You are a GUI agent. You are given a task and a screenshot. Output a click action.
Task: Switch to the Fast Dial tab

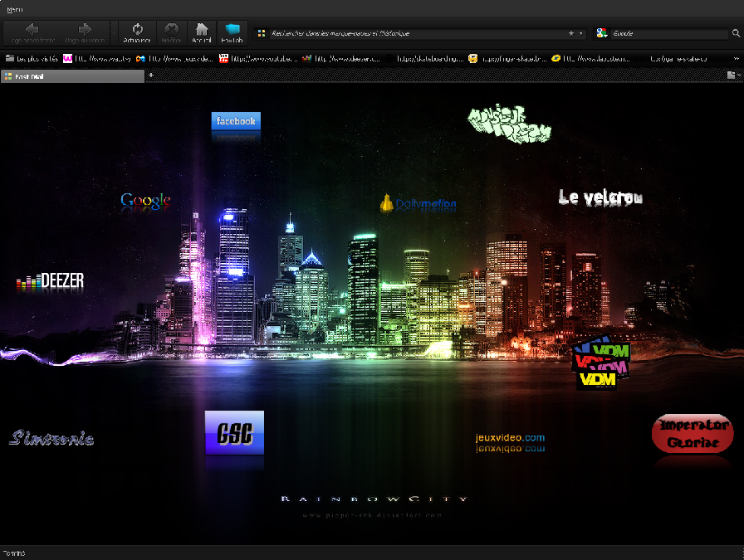(72, 76)
